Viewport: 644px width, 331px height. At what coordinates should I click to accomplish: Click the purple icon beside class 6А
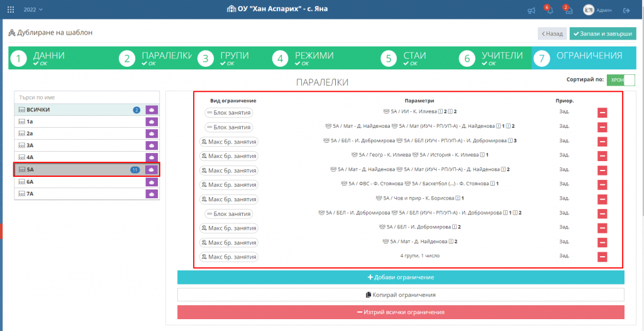coord(152,181)
